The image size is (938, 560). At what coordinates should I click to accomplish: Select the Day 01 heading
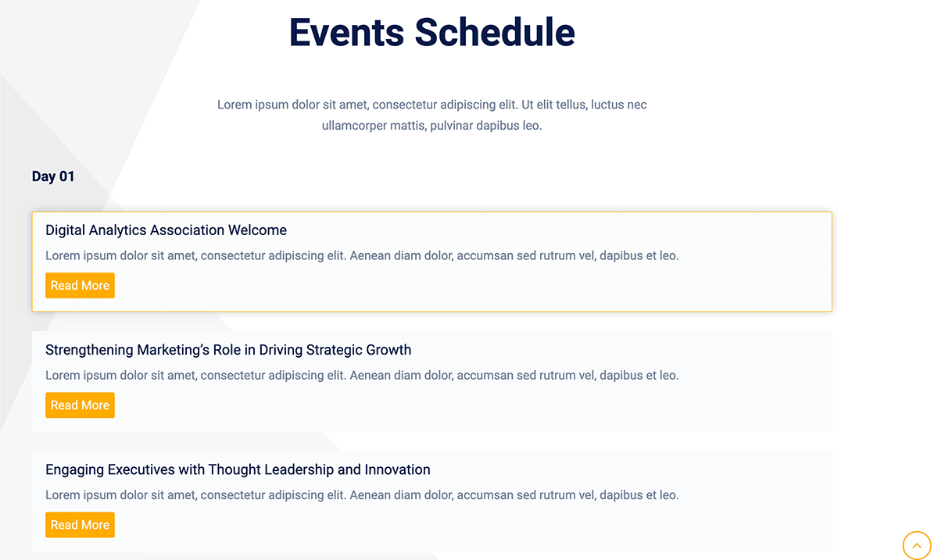tap(53, 177)
